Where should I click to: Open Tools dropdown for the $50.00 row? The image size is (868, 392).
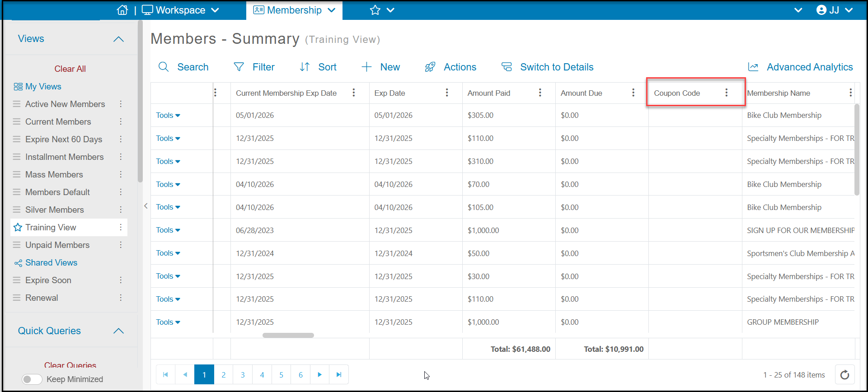[168, 253]
